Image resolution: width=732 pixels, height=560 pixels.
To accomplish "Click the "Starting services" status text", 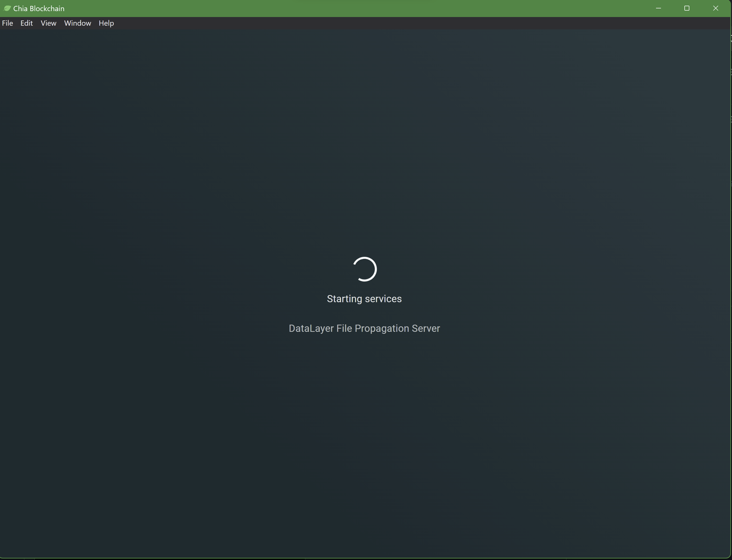I will click(364, 299).
